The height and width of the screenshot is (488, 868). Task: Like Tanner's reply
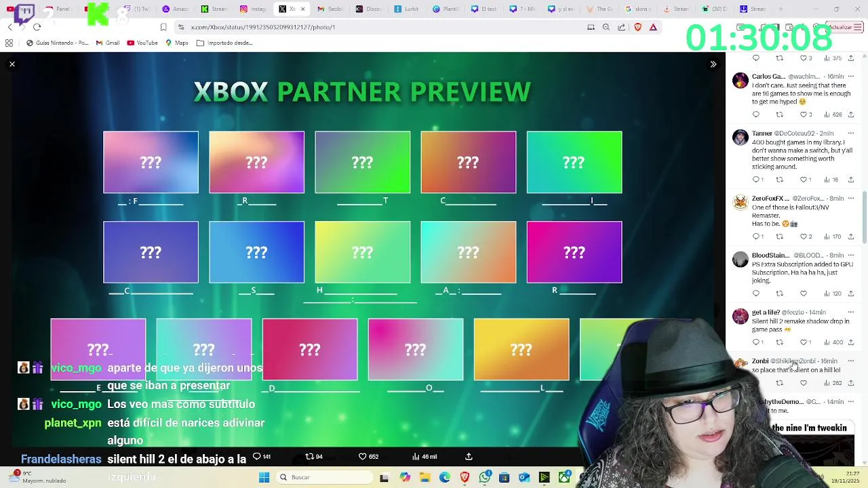804,180
